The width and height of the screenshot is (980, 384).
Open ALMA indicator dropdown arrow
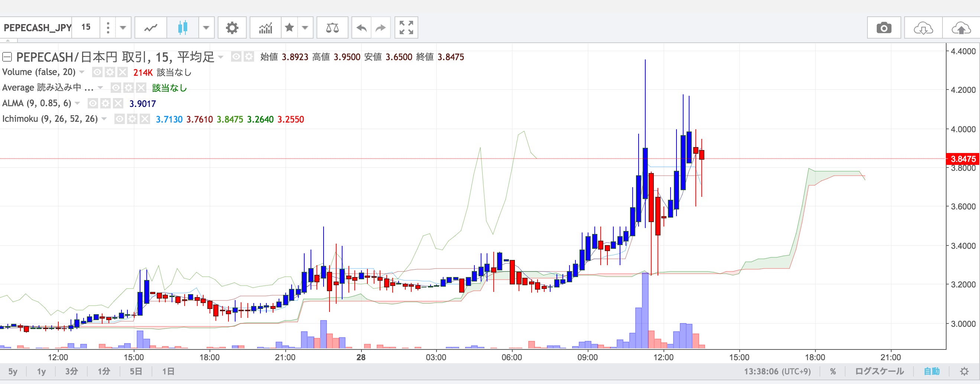[x=78, y=103]
